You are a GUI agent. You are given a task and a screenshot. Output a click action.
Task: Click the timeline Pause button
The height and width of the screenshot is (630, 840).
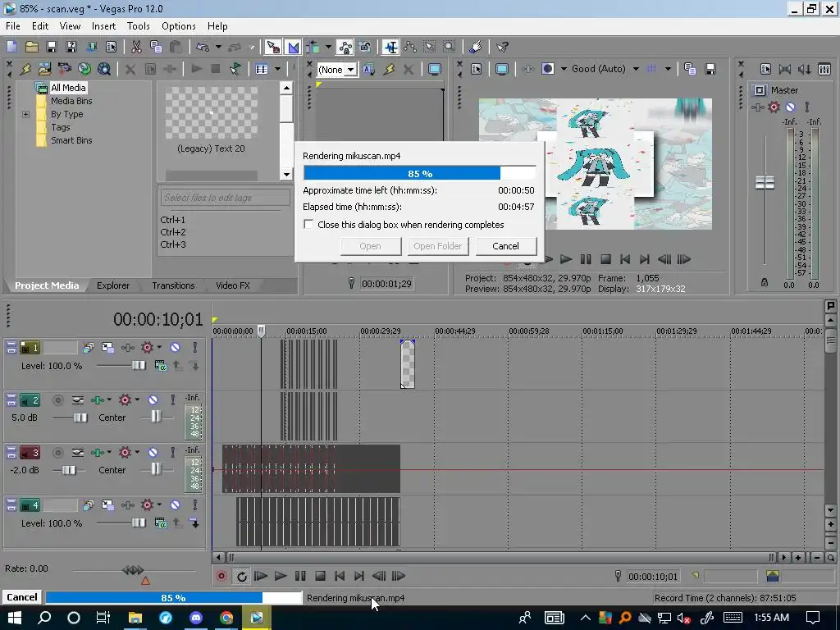coord(300,577)
